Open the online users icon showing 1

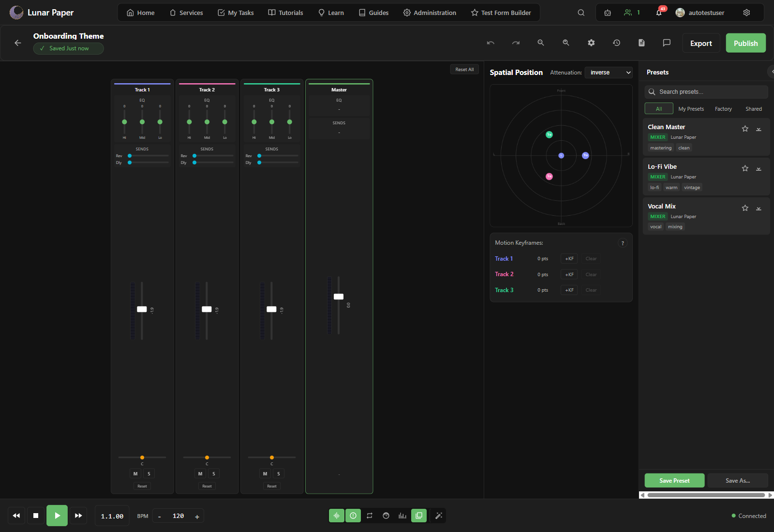[x=632, y=13]
